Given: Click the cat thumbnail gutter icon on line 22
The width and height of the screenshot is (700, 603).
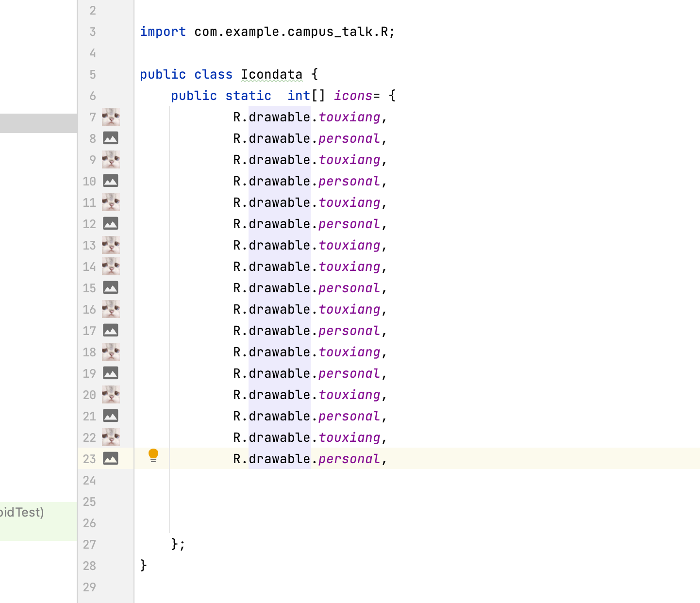Looking at the screenshot, I should (111, 437).
